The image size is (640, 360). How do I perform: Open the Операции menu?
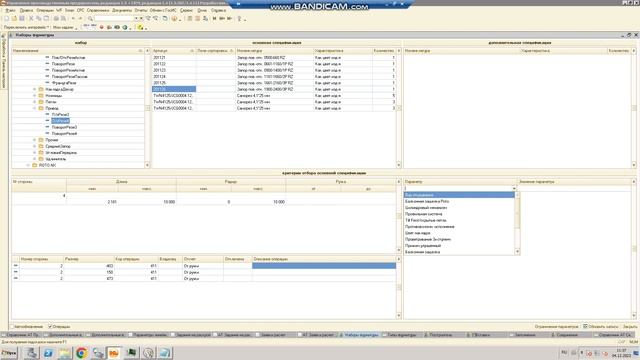pyautogui.click(x=45, y=10)
